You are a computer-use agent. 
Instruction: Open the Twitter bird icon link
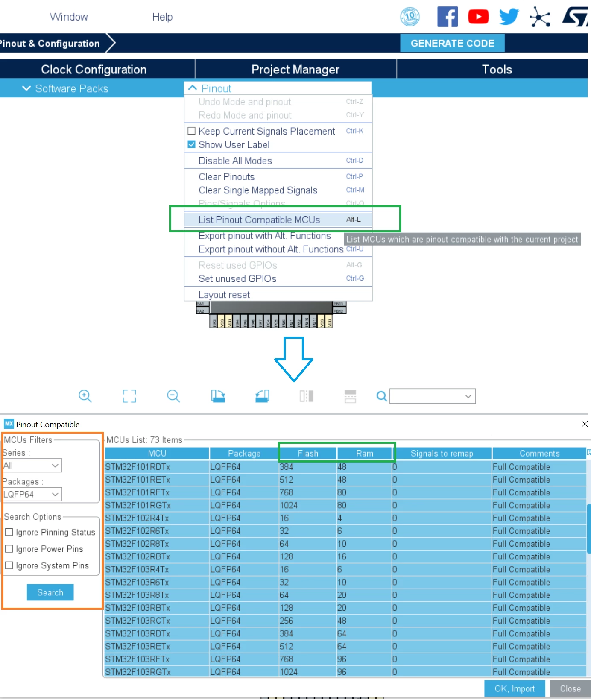tap(509, 17)
